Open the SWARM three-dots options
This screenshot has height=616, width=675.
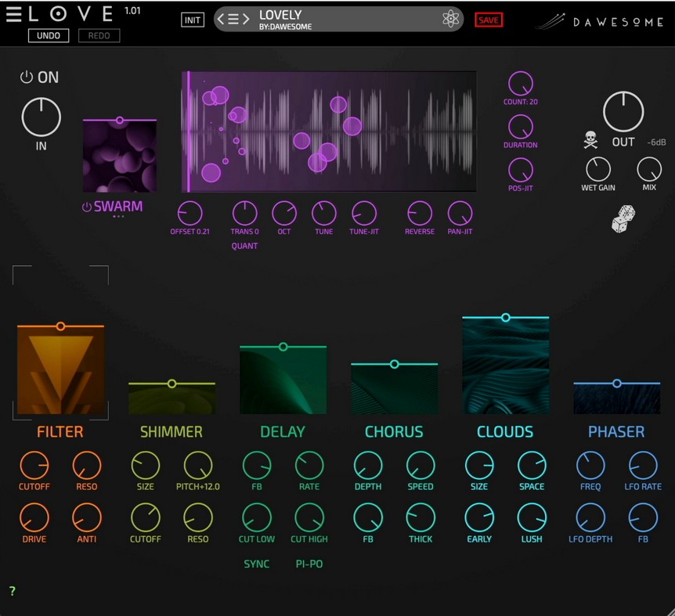pyautogui.click(x=118, y=216)
